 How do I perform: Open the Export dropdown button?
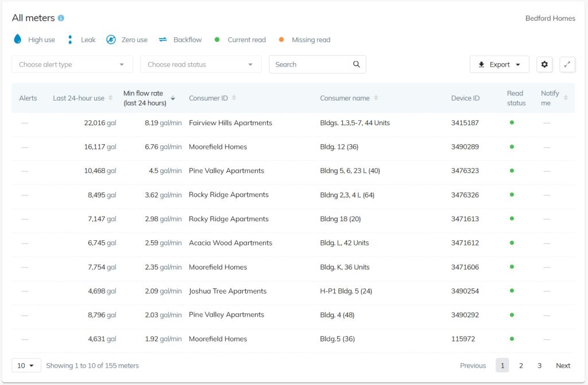499,64
